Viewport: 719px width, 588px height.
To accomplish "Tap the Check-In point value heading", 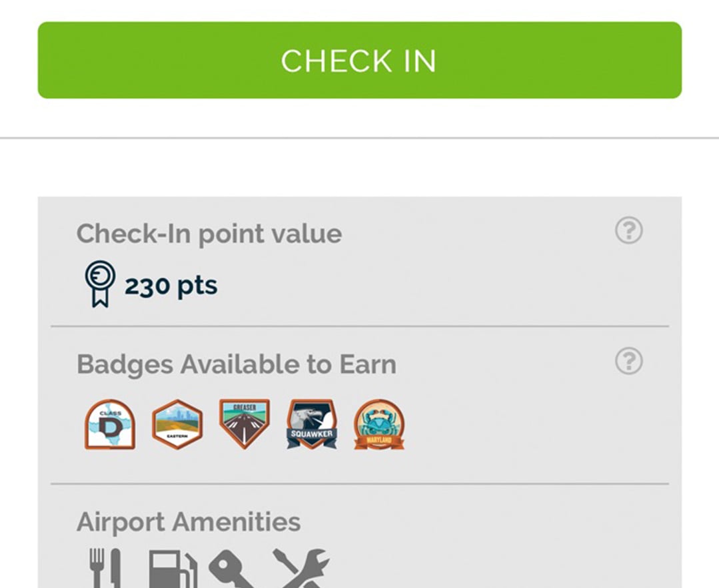I will point(209,234).
